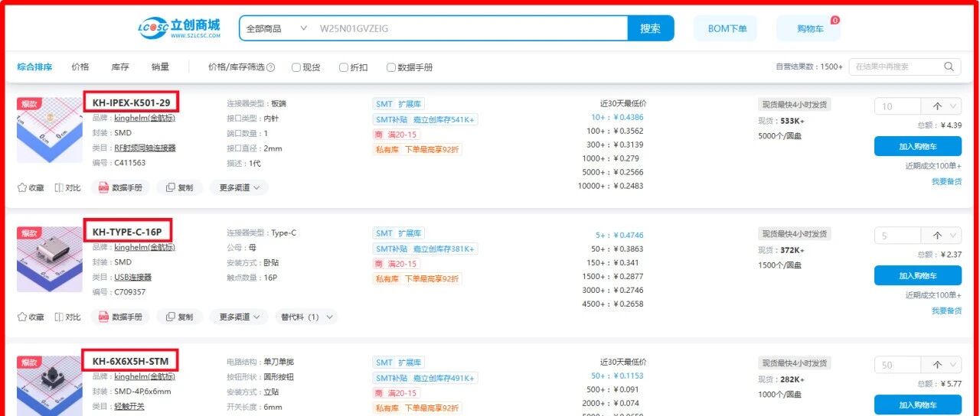The height and width of the screenshot is (416, 980).
Task: Click the magnifier icon in 在结果中再搜索 box
Action: [949, 67]
